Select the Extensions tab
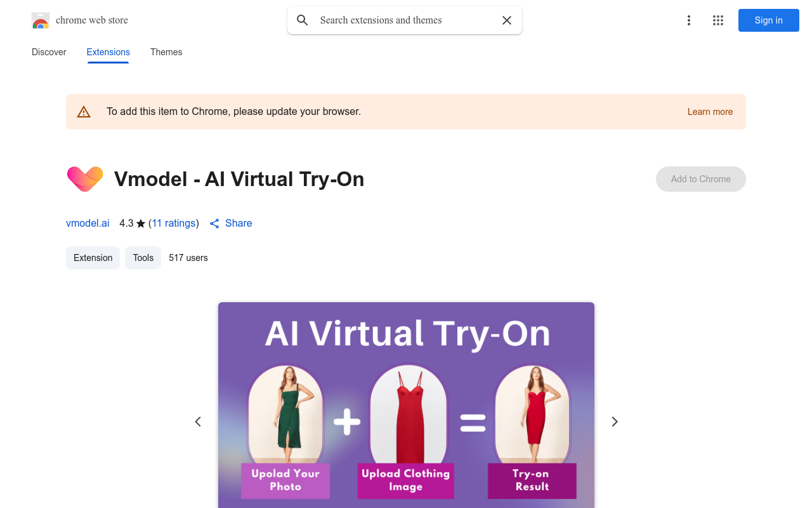Image resolution: width=812 pixels, height=508 pixels. (108, 52)
